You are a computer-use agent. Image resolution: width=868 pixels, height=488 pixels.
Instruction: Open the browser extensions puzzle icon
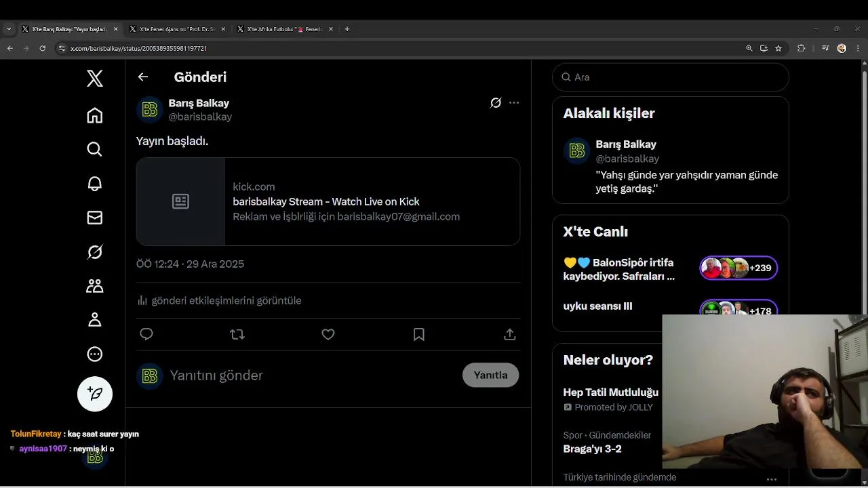point(802,48)
